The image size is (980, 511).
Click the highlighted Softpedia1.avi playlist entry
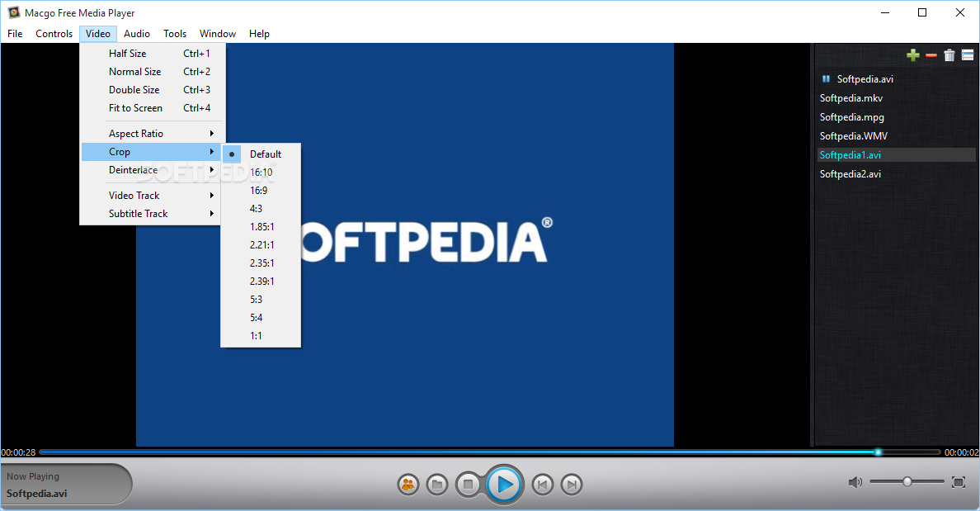point(896,154)
